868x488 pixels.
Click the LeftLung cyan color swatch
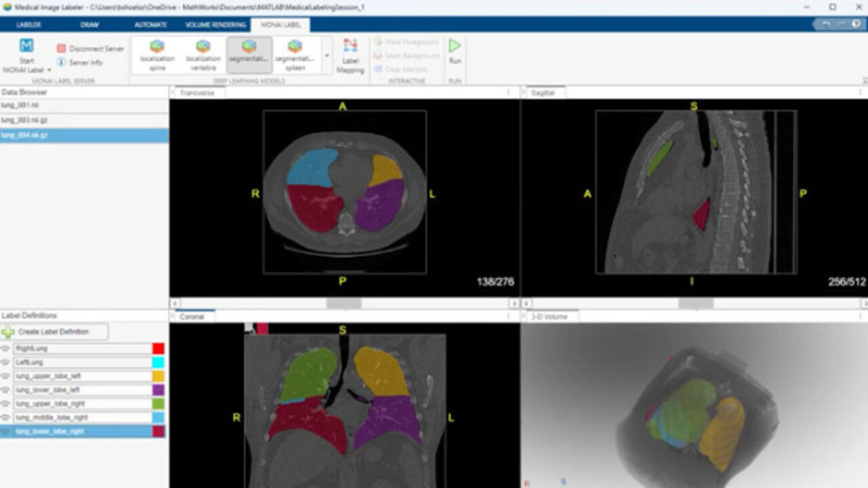tap(158, 363)
